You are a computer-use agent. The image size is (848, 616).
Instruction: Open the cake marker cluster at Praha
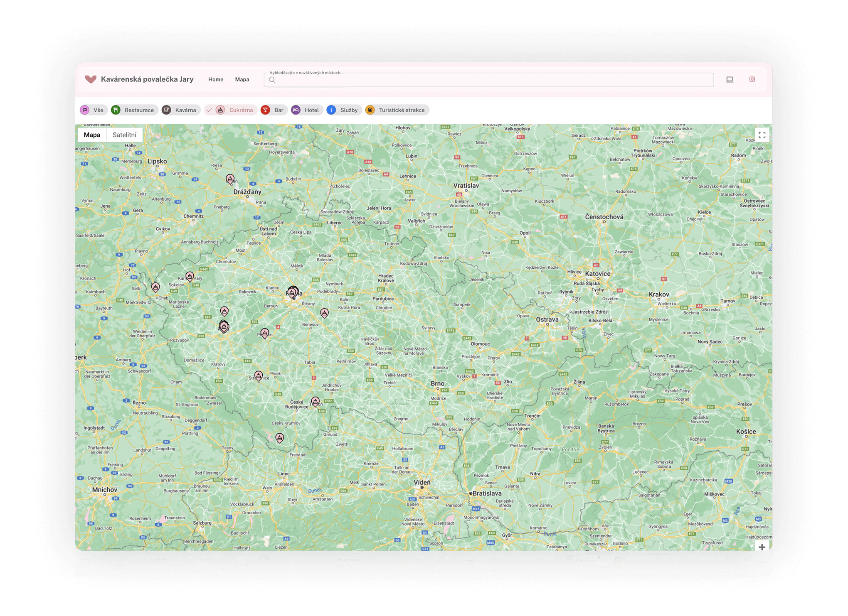[x=293, y=292]
